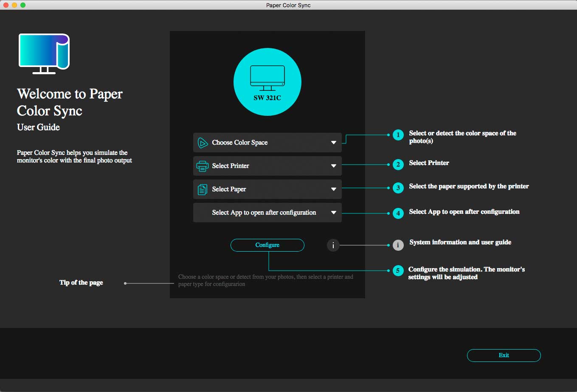Click the Exit button
The width and height of the screenshot is (577, 392).
click(x=504, y=356)
